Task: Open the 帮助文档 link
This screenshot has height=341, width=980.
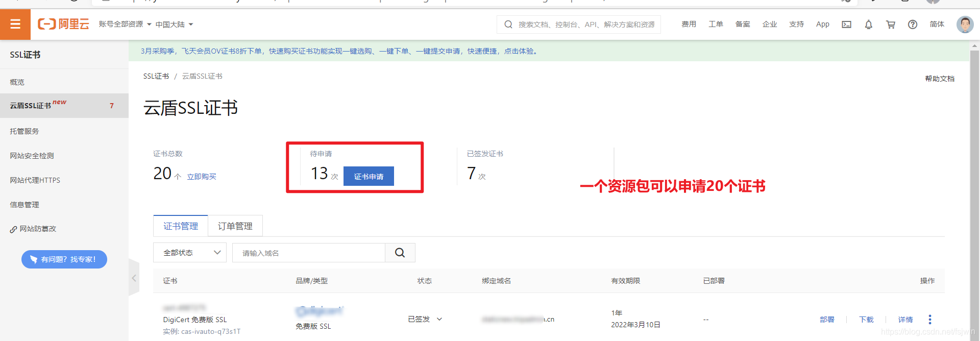Action: coord(940,79)
